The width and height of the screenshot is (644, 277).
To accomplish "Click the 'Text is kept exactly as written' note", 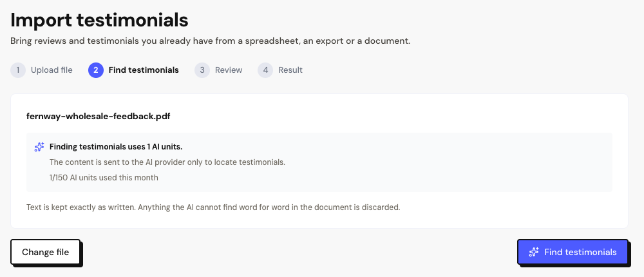I will [x=213, y=207].
